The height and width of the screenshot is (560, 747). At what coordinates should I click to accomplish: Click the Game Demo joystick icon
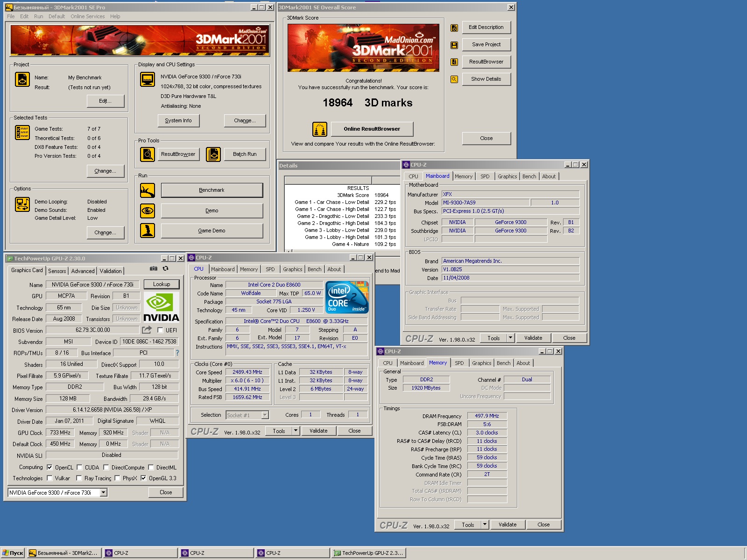[148, 231]
